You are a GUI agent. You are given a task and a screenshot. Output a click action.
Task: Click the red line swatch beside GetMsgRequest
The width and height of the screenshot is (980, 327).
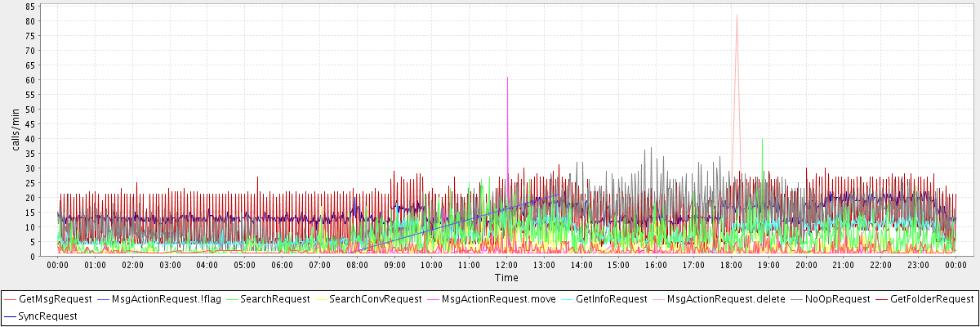coord(10,299)
